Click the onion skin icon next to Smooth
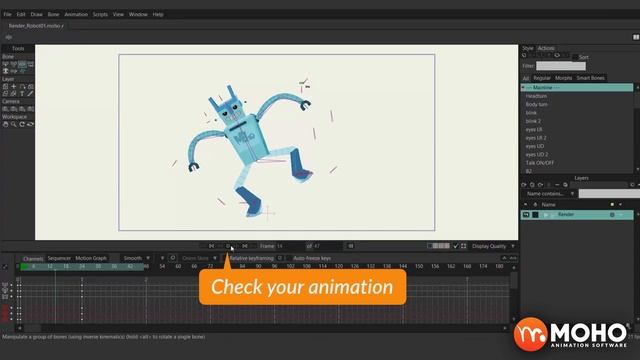Screen dimensions: 640x360 (x=173, y=258)
